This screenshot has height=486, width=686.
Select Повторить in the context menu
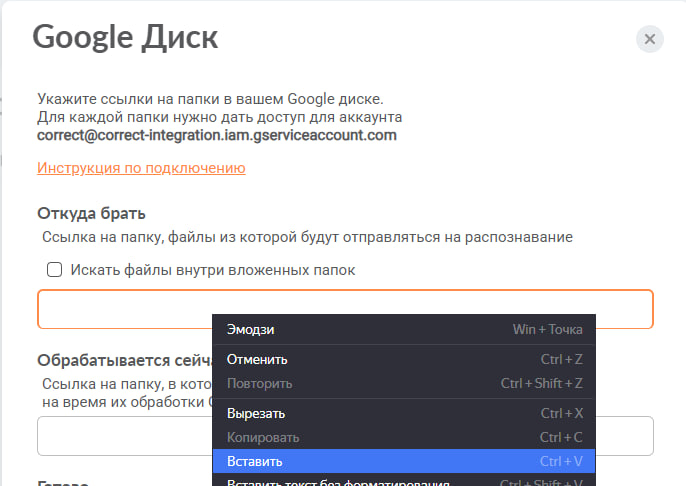[404, 384]
